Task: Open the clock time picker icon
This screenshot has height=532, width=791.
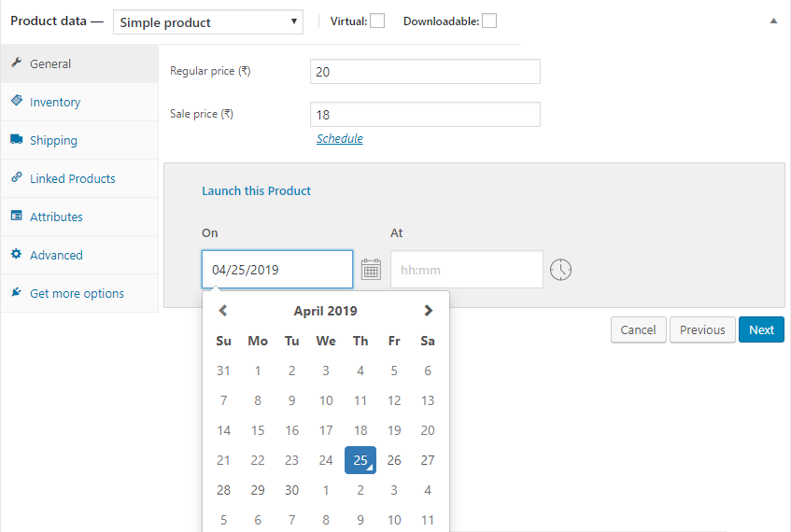Action: click(x=560, y=270)
